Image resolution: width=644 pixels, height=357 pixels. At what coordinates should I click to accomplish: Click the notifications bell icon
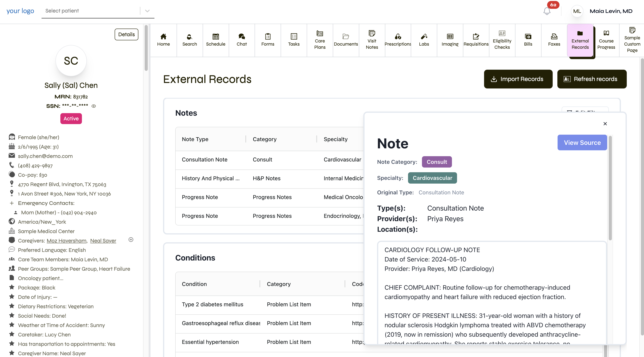click(547, 11)
